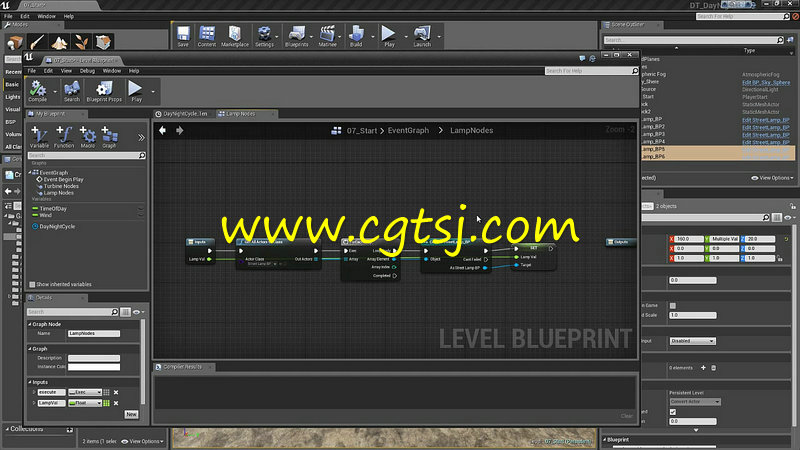Image resolution: width=800 pixels, height=450 pixels.
Task: Select the Paint mode brush icon
Action: click(37, 42)
